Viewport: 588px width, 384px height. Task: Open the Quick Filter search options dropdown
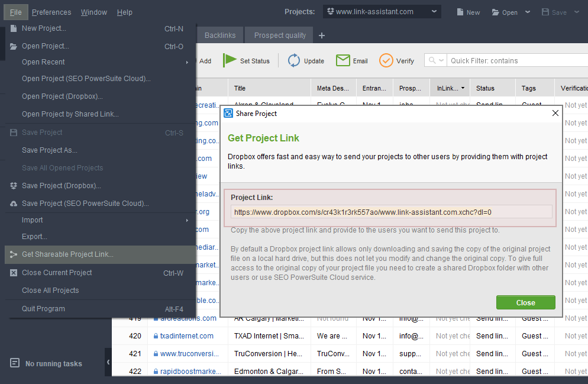tap(436, 60)
